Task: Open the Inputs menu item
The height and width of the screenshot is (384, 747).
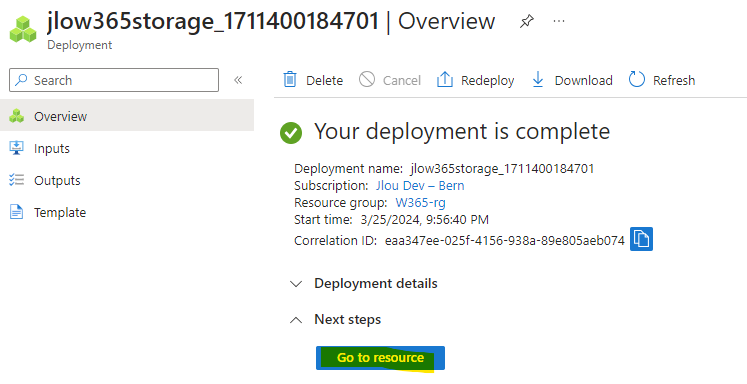Action: pyautogui.click(x=127, y=148)
